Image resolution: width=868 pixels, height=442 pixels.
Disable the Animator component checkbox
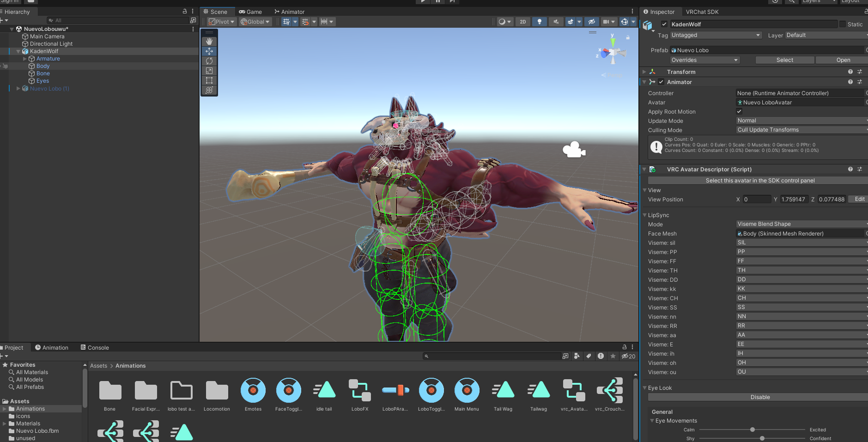tap(661, 82)
